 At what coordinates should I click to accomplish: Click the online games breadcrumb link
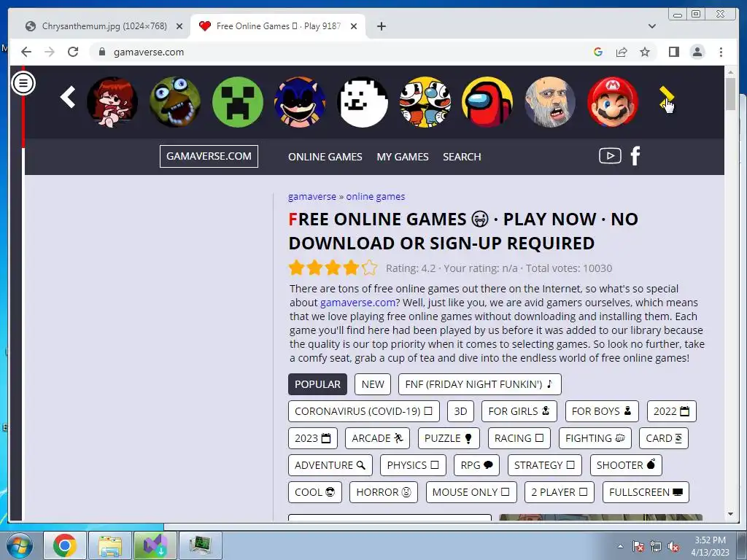coord(376,197)
